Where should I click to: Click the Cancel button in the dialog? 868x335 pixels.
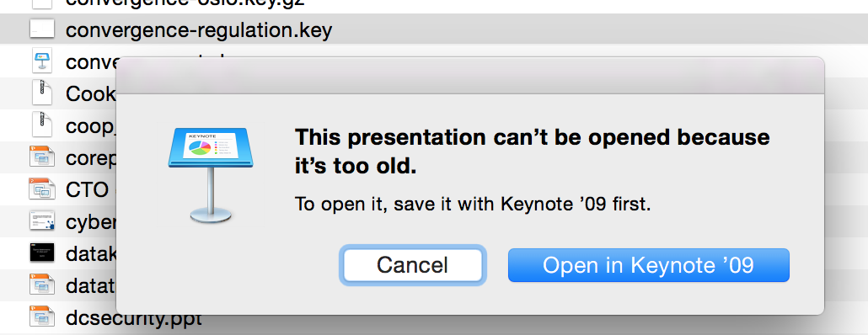pyautogui.click(x=412, y=265)
